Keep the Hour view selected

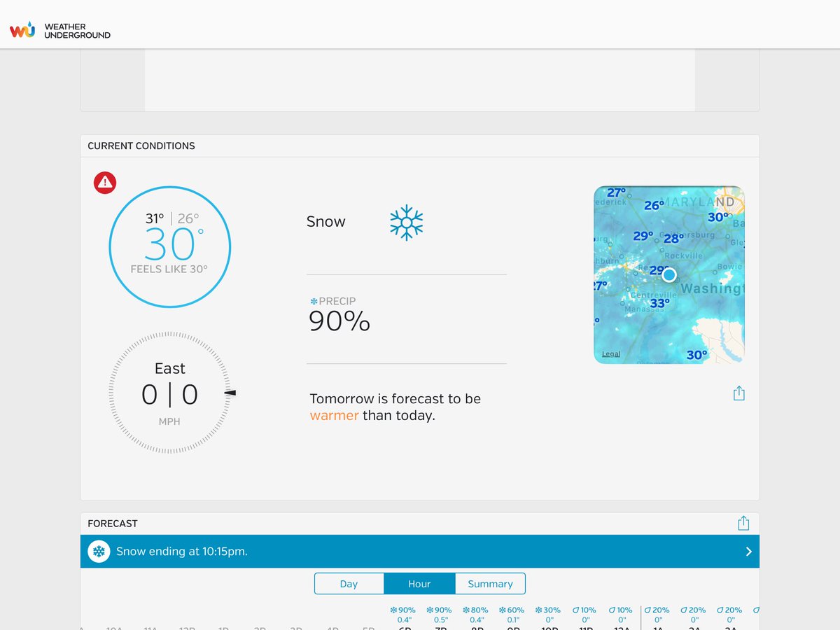pos(419,583)
